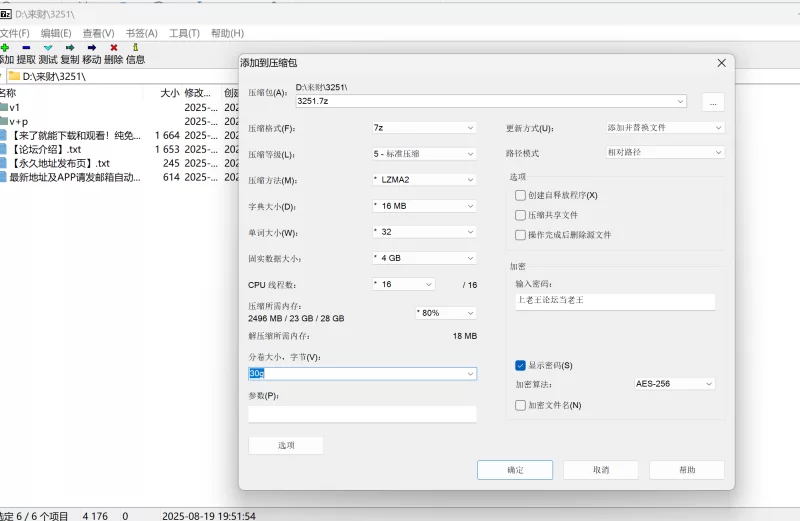
Task: Select the v1 folder in file list
Action: click(x=15, y=107)
